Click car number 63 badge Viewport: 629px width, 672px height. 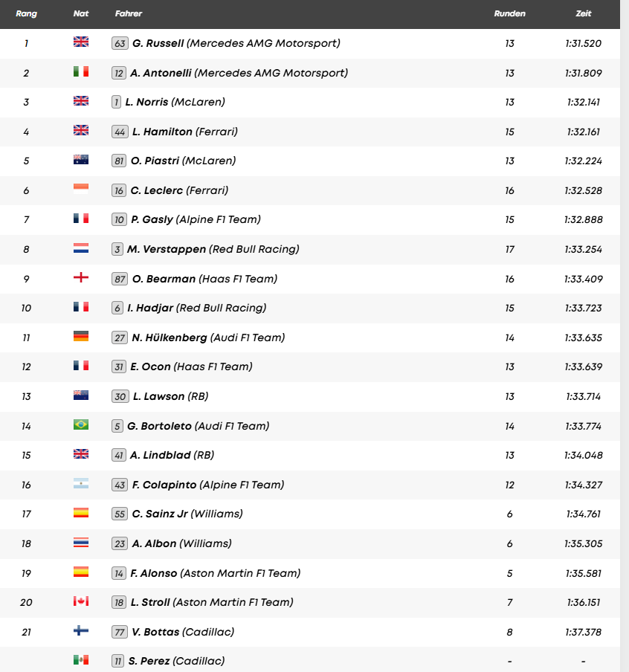coord(120,43)
